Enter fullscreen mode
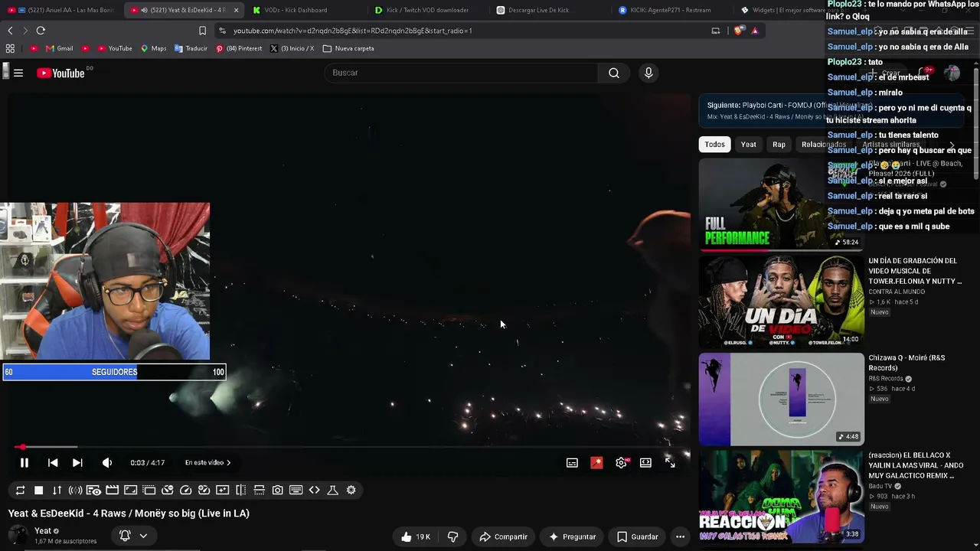The image size is (980, 551). point(670,463)
